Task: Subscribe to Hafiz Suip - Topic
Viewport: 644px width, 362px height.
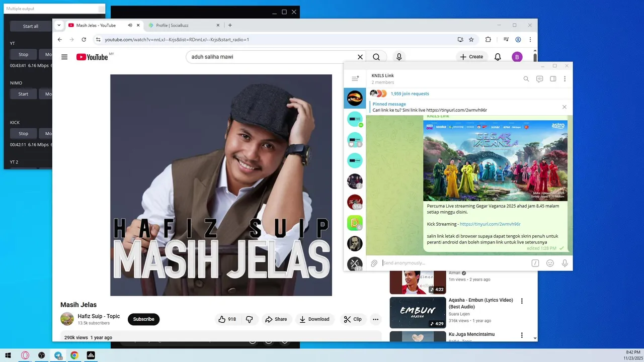Action: click(143, 319)
